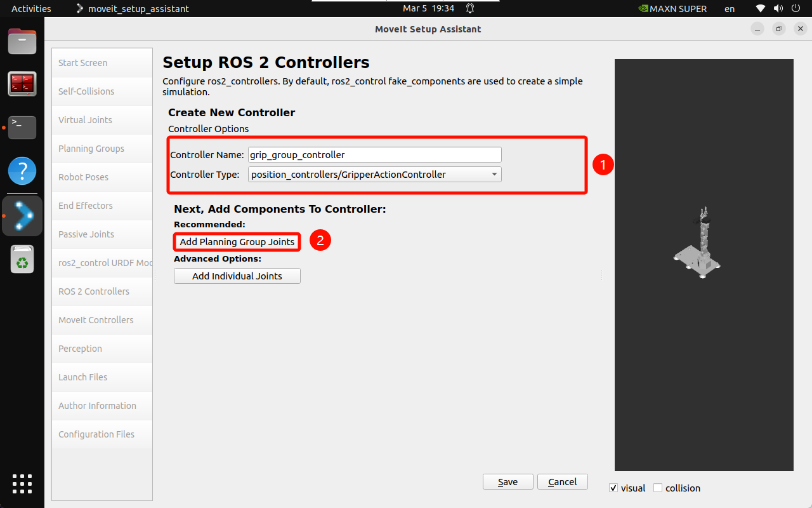Image resolution: width=812 pixels, height=508 pixels.
Task: Launch Terminator from the dock
Action: coord(22,84)
